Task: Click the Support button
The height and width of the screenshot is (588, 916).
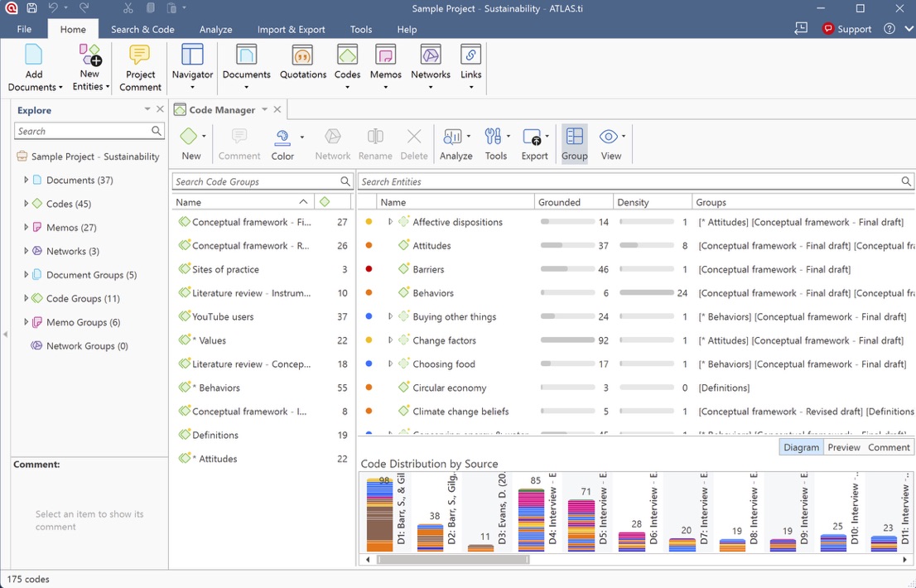Action: click(846, 29)
